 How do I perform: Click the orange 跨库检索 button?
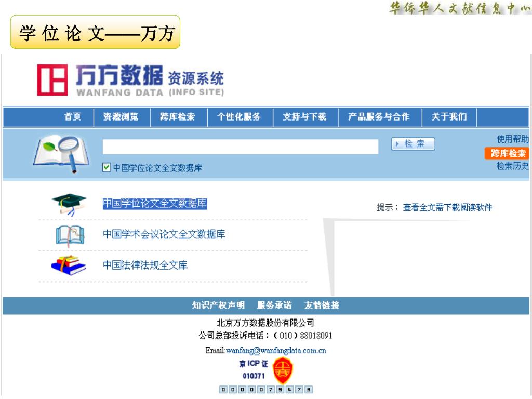508,153
